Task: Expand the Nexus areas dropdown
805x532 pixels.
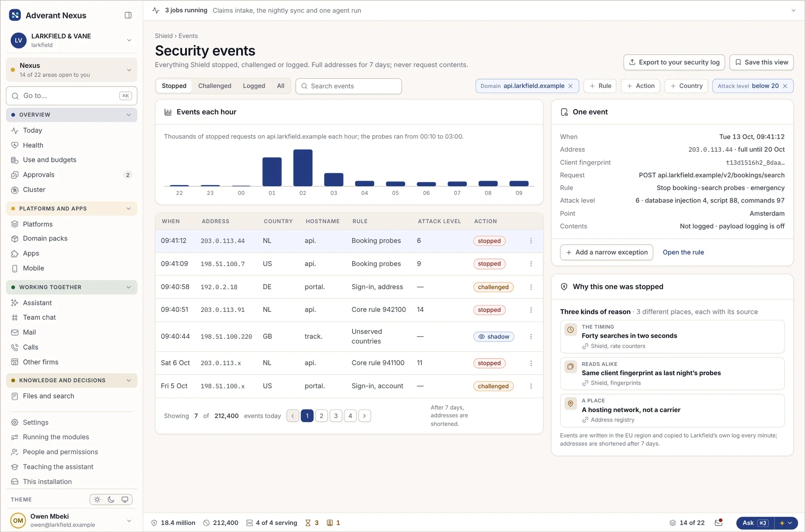Action: 129,70
